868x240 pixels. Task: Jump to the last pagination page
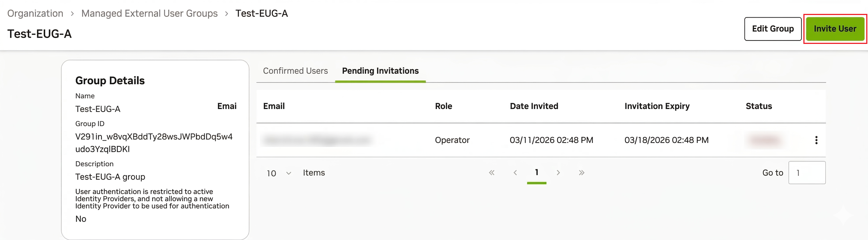point(581,172)
